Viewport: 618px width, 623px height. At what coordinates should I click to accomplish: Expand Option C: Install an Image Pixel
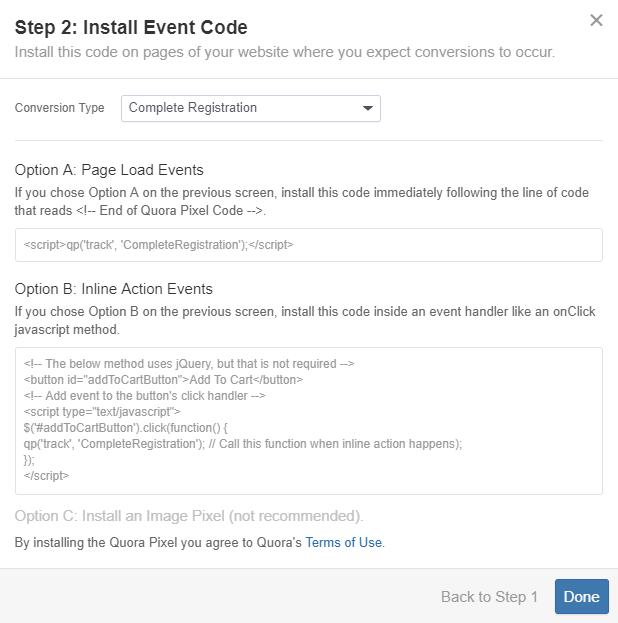pos(189,516)
